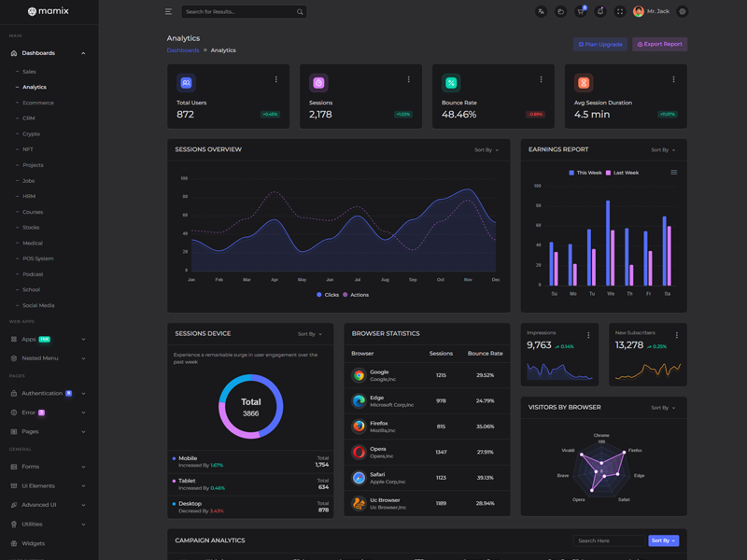Click the Total Users card options dots
The image size is (747, 560).
(x=276, y=79)
